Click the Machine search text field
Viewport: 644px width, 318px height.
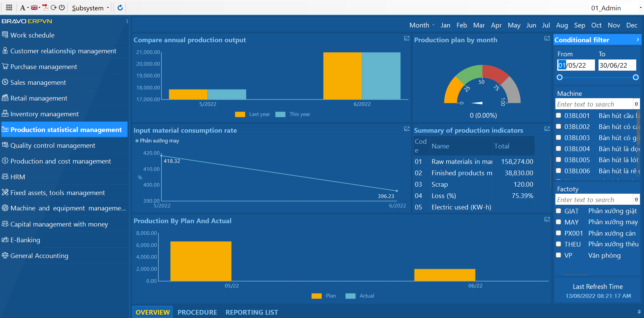click(594, 104)
